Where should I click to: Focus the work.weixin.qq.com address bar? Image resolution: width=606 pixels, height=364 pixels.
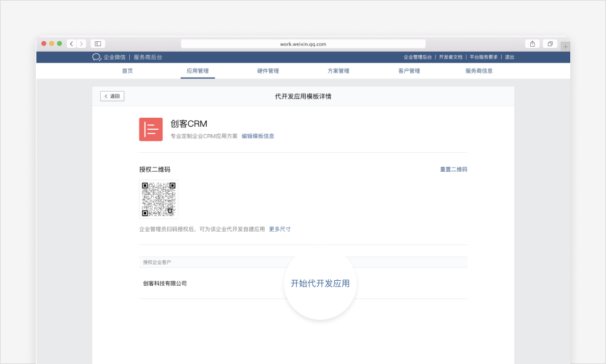tap(303, 44)
